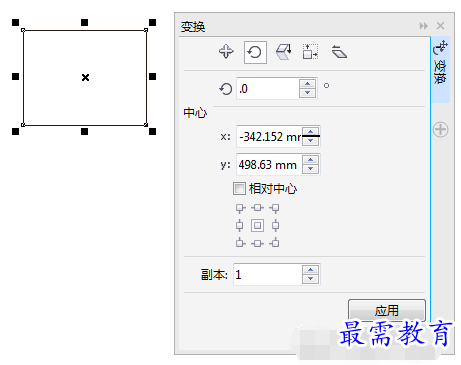Click the bottom-left selection handle

click(x=16, y=131)
